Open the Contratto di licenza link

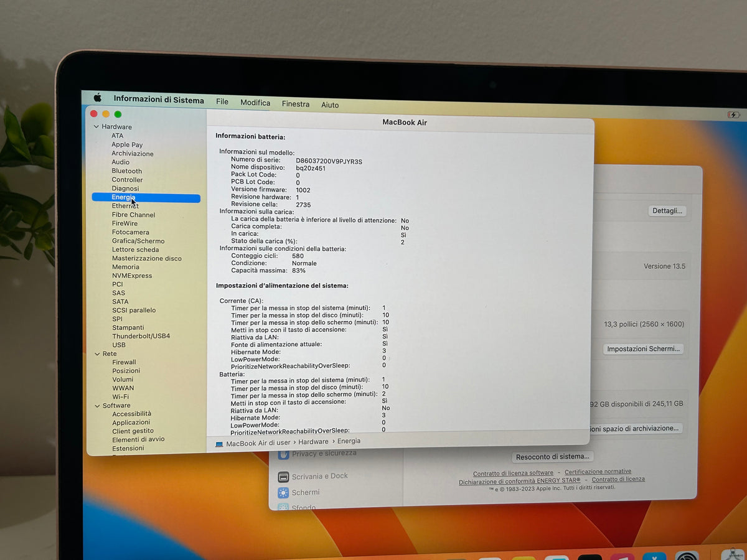pos(618,479)
